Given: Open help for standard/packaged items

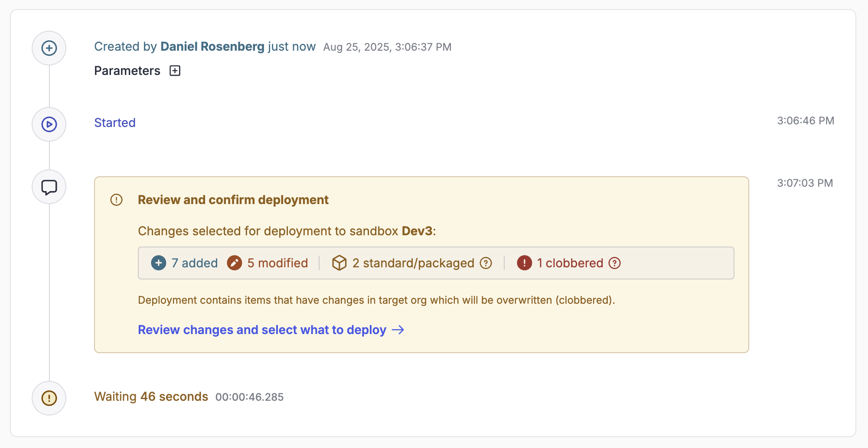Looking at the screenshot, I should [486, 263].
